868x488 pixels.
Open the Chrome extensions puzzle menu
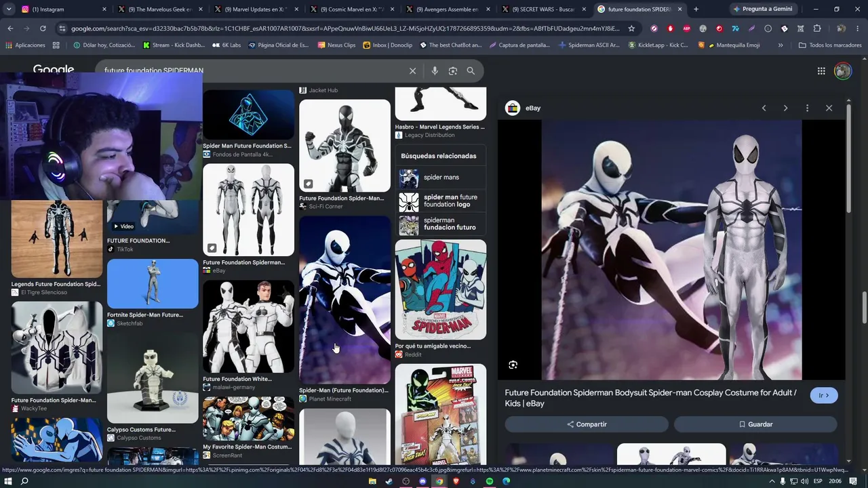[817, 28]
